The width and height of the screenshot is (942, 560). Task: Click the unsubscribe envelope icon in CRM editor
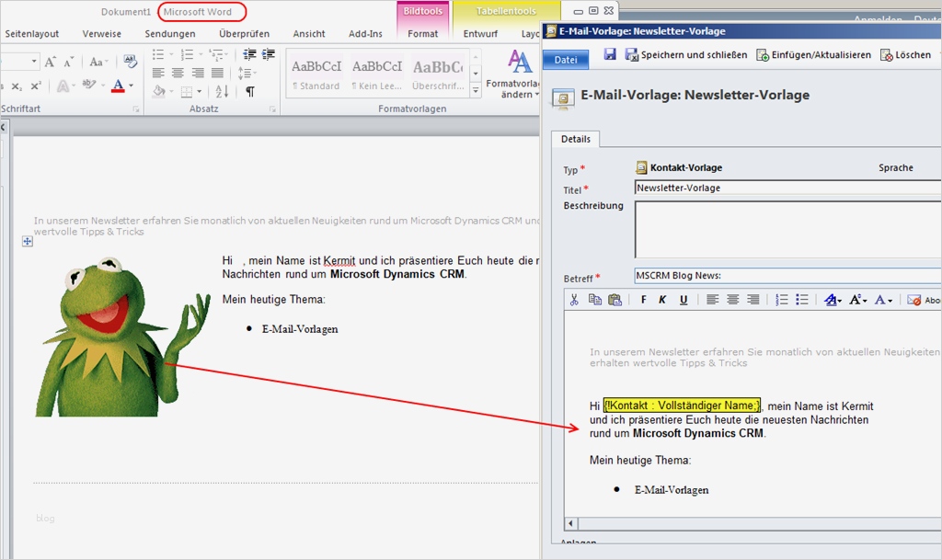pyautogui.click(x=913, y=300)
